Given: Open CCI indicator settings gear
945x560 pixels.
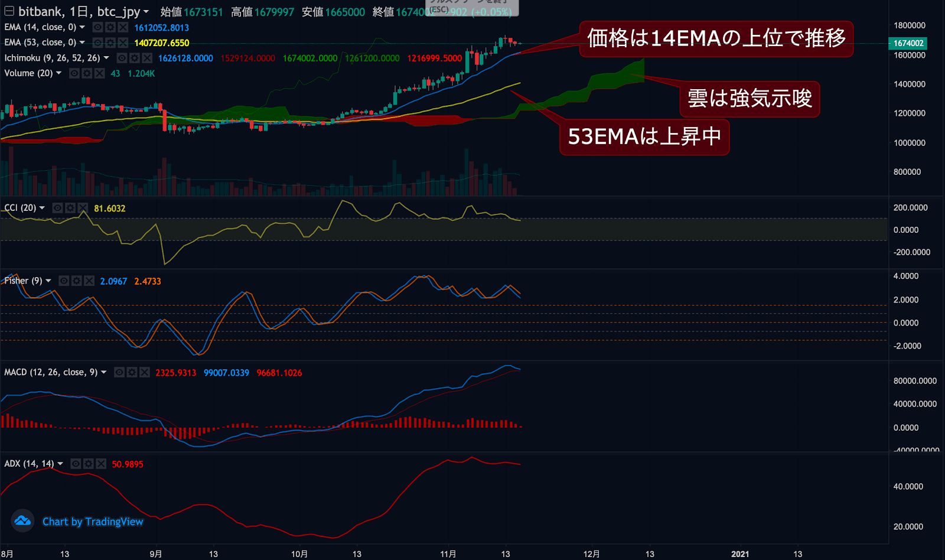Looking at the screenshot, I should [70, 209].
